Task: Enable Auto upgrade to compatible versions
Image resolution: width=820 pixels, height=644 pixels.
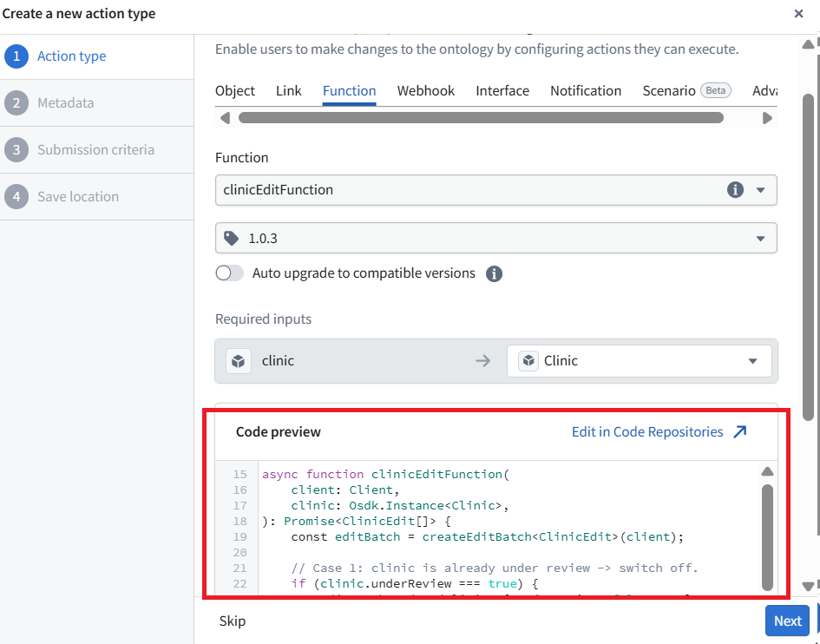Action: coord(230,273)
